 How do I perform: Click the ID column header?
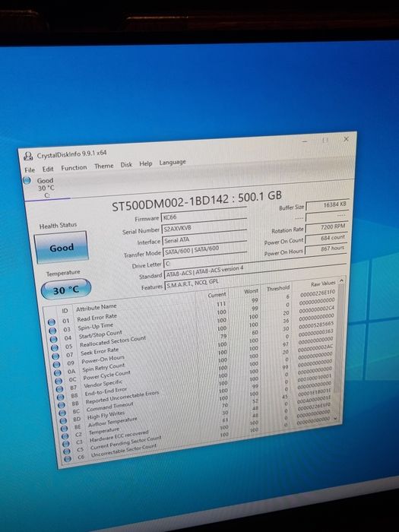[65, 310]
